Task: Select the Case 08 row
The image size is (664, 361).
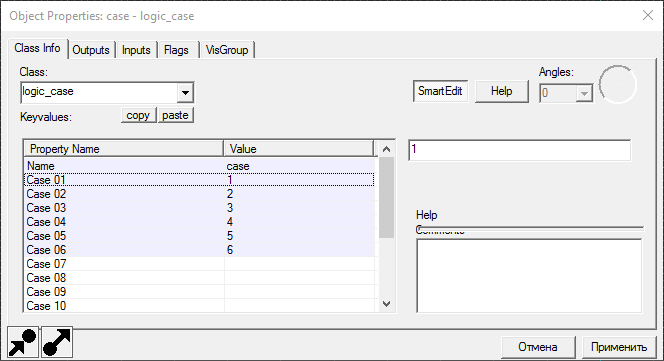Action: [x=199, y=278]
